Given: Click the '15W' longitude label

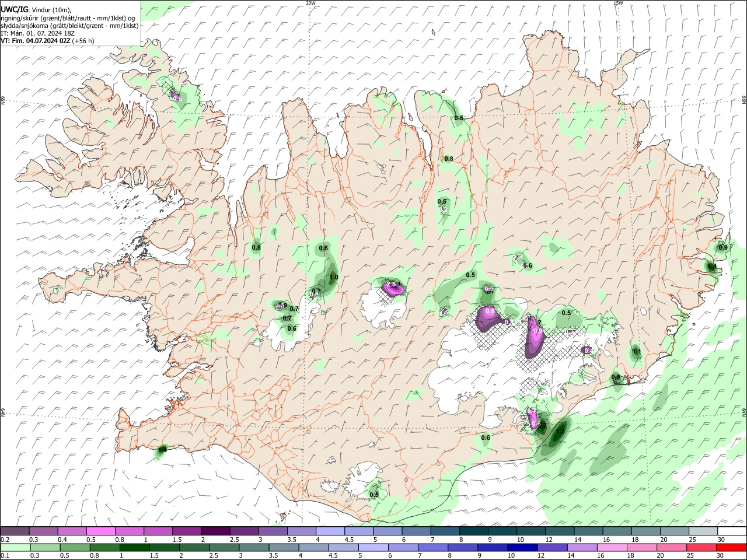Looking at the screenshot, I should pos(618,3).
